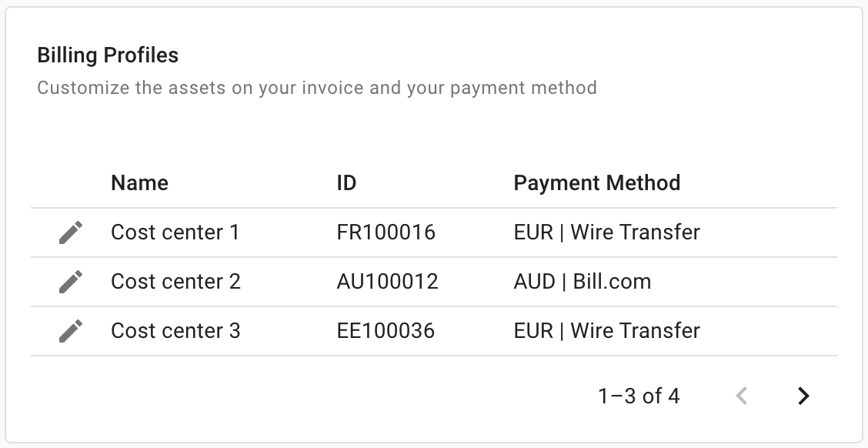This screenshot has height=448, width=868.
Task: Click the FR100016 ID value
Action: (386, 232)
